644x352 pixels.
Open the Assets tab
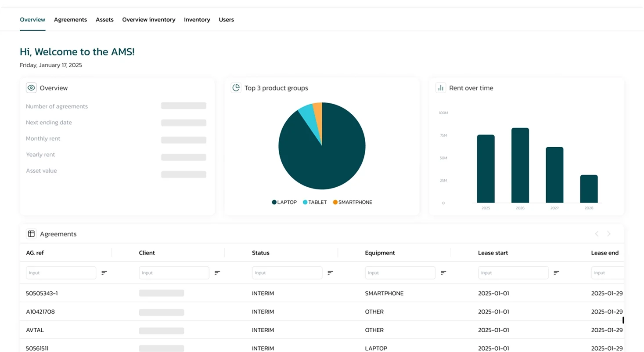(104, 20)
